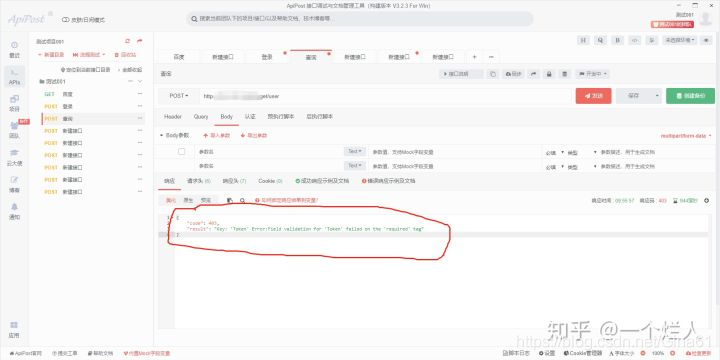The image size is (720, 360).
Task: Open the second row Text type dropdown
Action: click(x=354, y=165)
